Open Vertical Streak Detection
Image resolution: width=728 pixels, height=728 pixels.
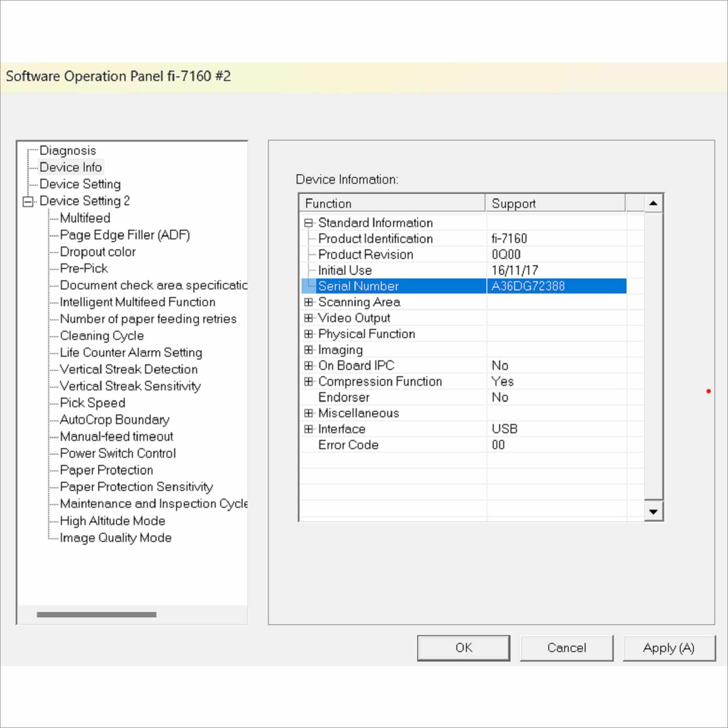[129, 369]
